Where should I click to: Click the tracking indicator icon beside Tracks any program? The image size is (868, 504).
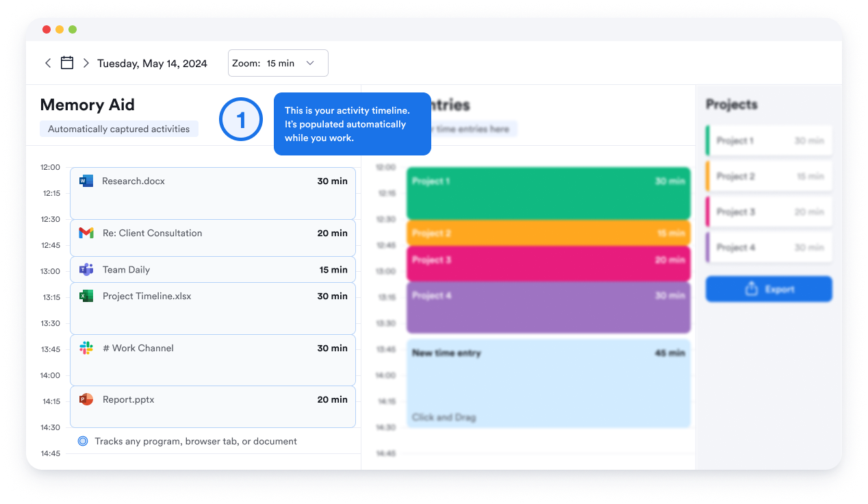83,441
